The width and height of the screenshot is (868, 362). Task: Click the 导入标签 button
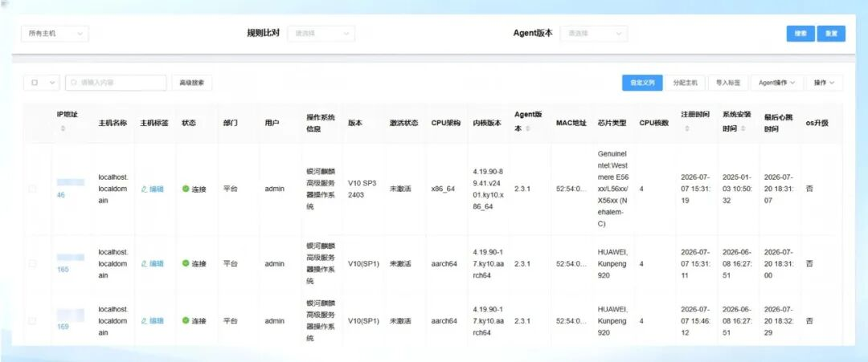click(x=728, y=83)
